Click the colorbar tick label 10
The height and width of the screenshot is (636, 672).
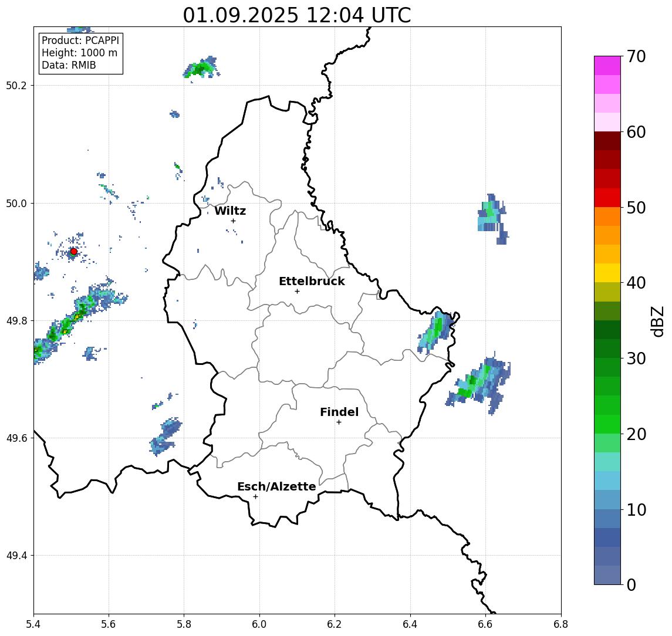(636, 510)
